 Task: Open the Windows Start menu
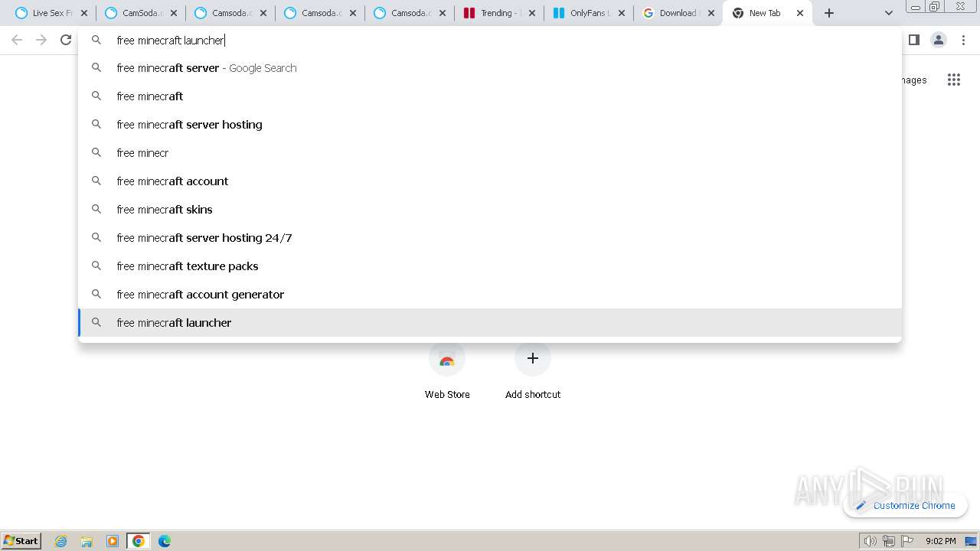point(21,540)
